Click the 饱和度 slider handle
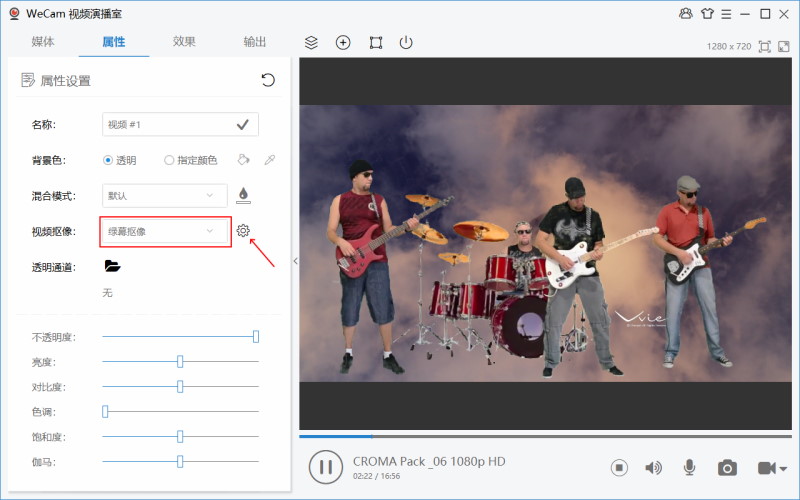The image size is (800, 500). tap(180, 436)
